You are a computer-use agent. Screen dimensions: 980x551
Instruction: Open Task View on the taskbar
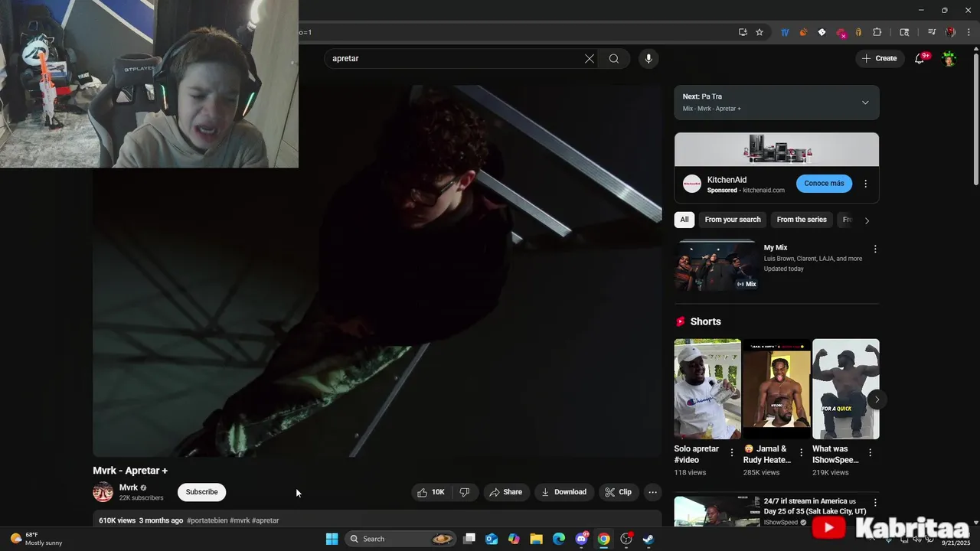[x=469, y=539]
